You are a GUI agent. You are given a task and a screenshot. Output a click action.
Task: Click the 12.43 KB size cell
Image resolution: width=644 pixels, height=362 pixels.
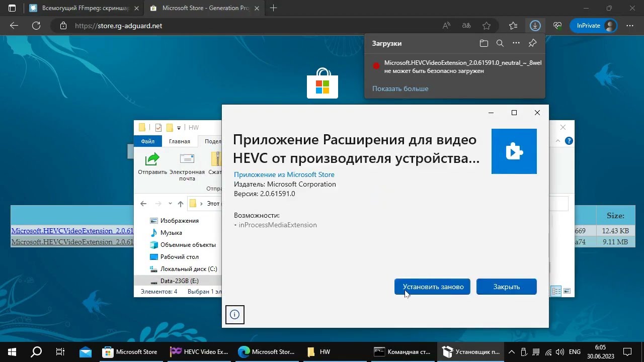615,231
